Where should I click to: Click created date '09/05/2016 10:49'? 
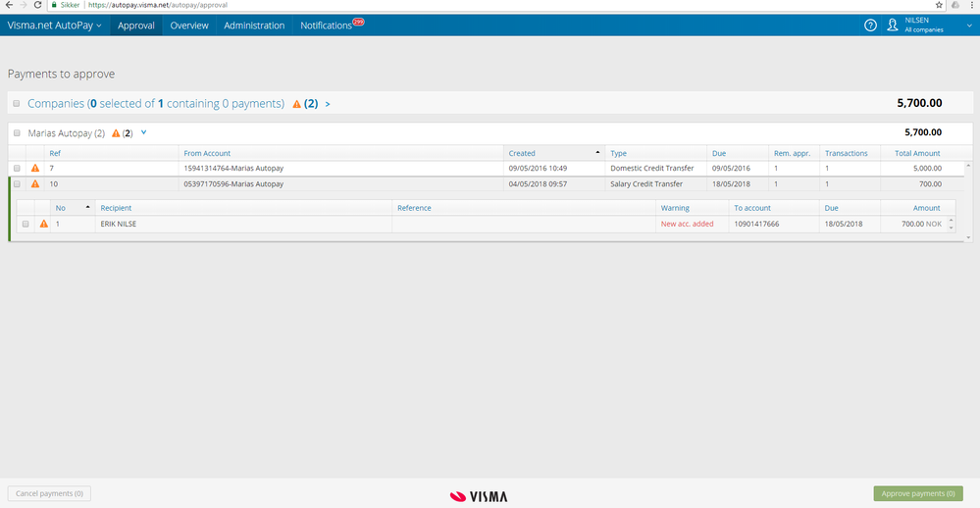coord(538,168)
